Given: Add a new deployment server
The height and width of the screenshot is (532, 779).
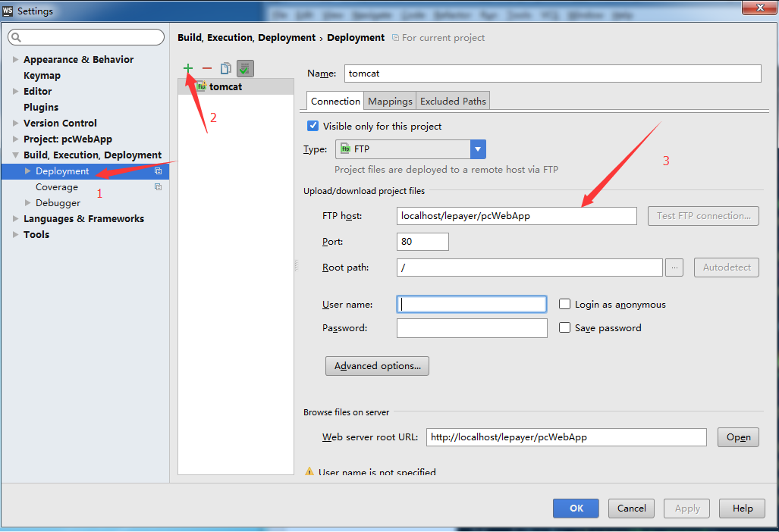Looking at the screenshot, I should tap(188, 68).
